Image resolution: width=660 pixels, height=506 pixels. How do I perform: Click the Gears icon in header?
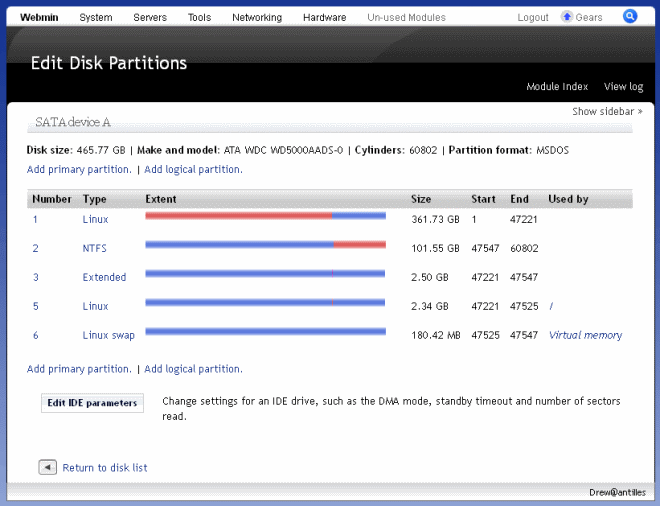(x=567, y=17)
